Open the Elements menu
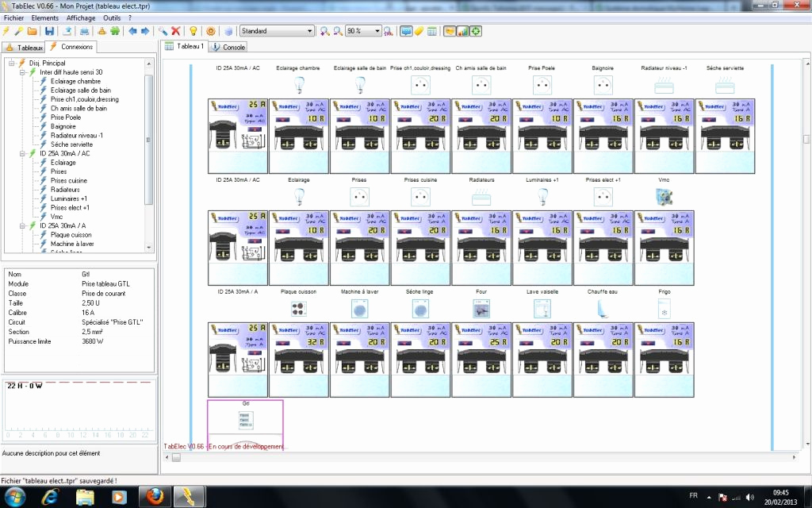Viewport: 812px width, 508px height. (x=45, y=17)
